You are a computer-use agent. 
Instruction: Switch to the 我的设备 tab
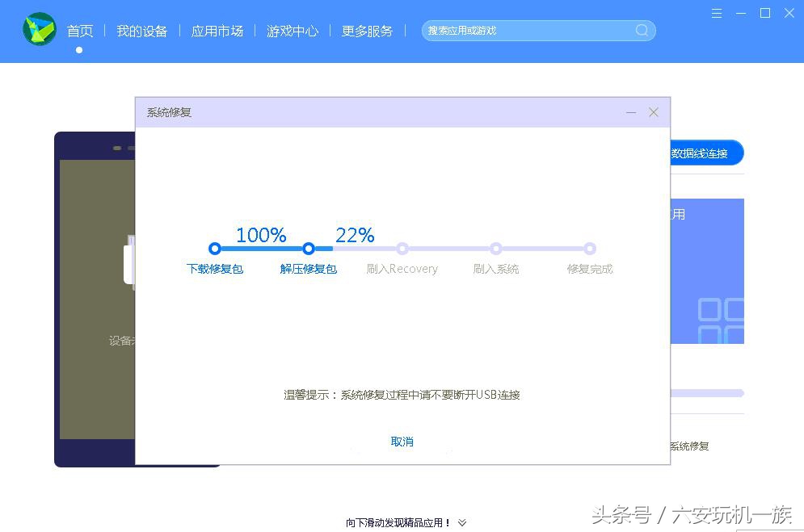pyautogui.click(x=142, y=31)
